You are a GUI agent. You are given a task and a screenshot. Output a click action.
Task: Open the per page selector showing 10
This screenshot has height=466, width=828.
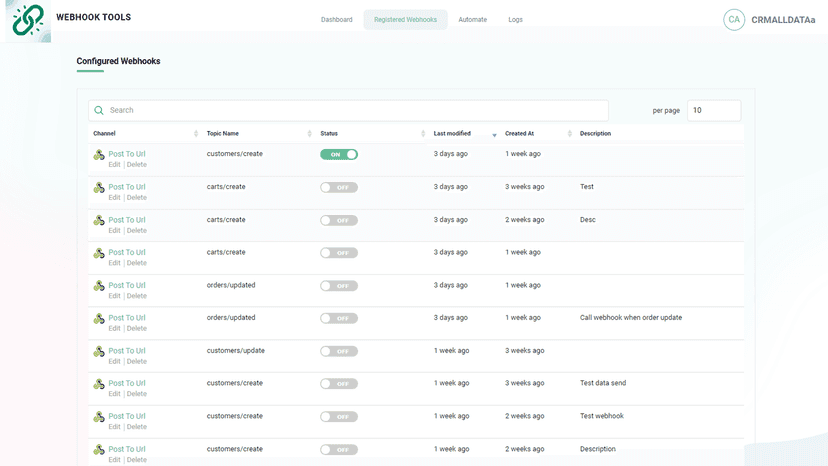[x=714, y=110]
